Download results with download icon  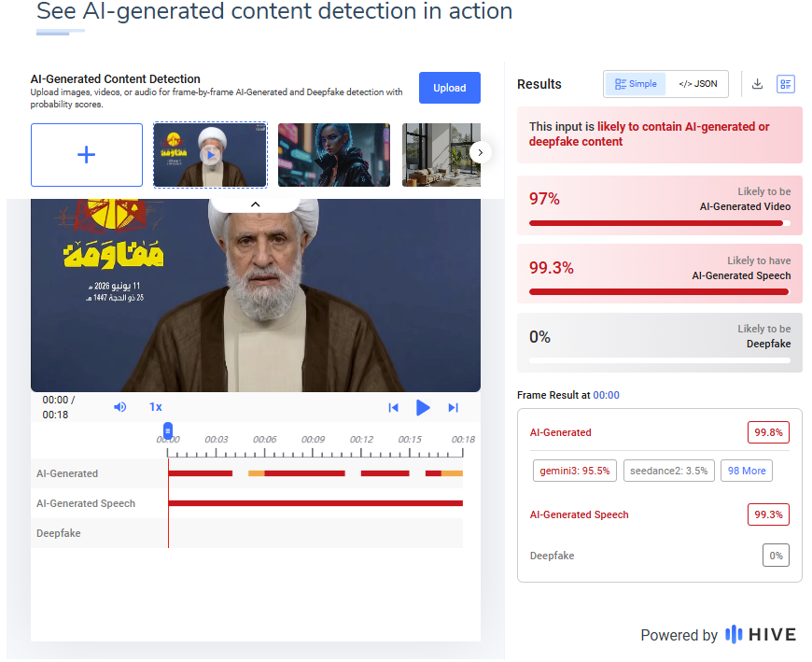click(x=757, y=84)
